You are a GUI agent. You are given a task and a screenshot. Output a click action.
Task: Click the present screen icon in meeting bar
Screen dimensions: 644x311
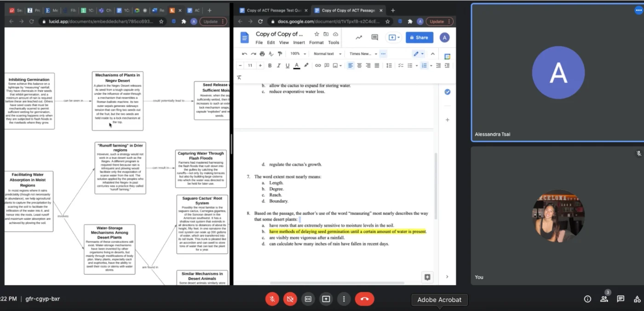(x=326, y=299)
